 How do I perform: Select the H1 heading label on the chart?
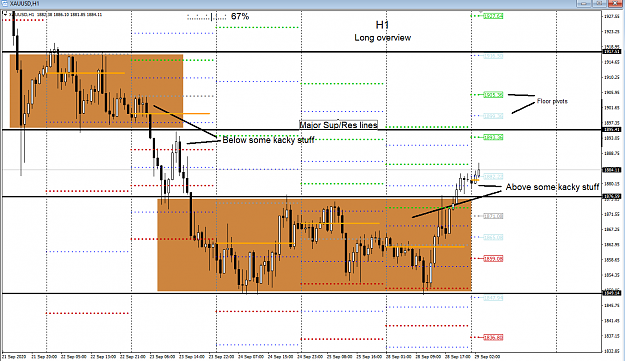point(382,25)
